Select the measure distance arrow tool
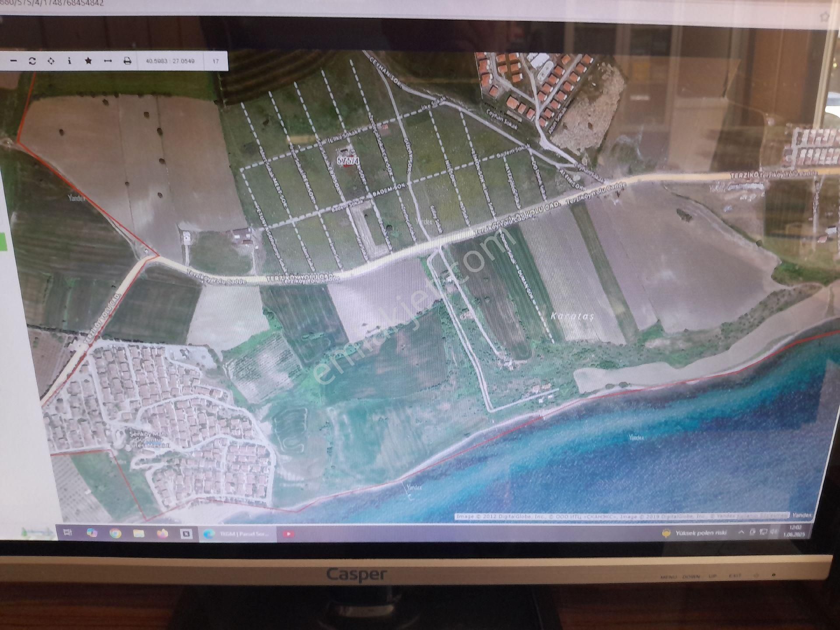Image resolution: width=840 pixels, height=630 pixels. point(108,61)
